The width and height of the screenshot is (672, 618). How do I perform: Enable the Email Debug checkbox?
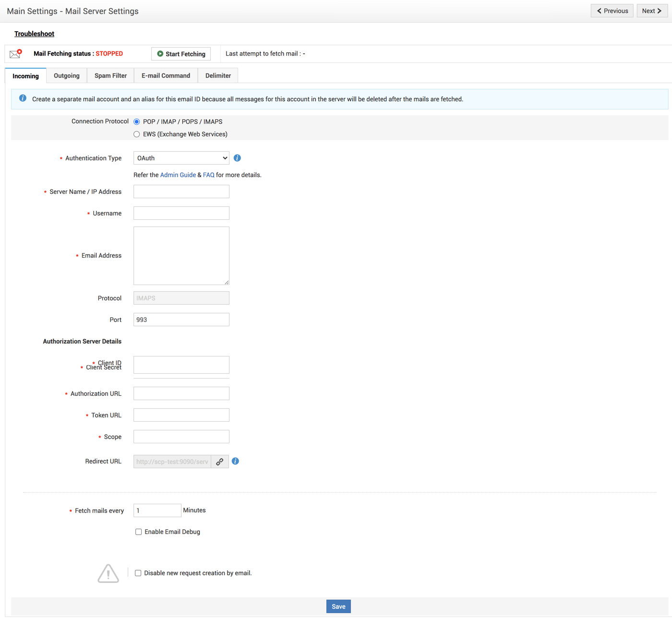click(x=139, y=532)
